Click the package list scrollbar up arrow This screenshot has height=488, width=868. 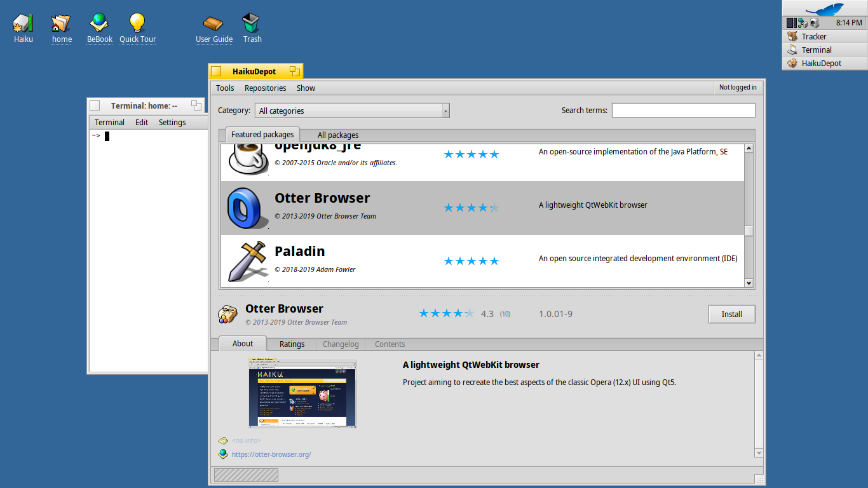pos(749,149)
